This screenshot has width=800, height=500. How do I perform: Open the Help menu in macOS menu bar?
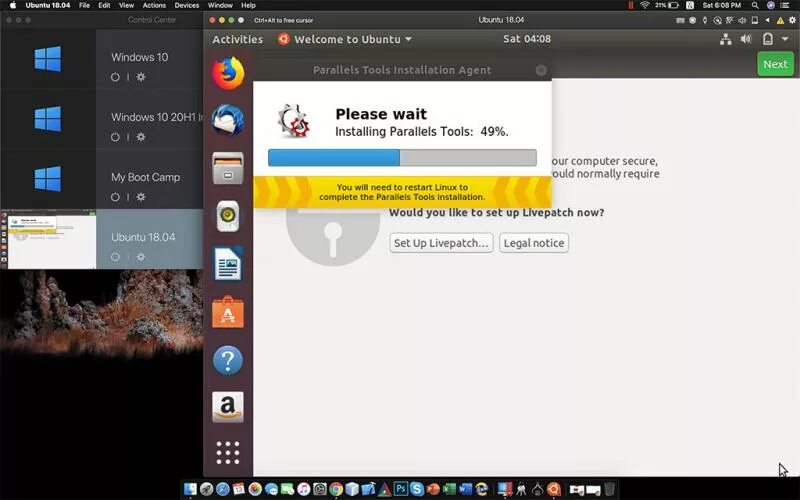248,5
